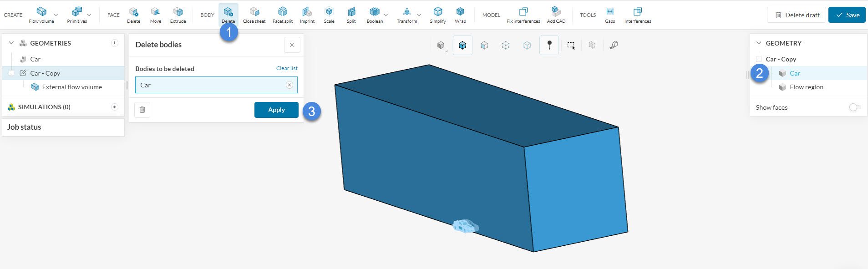Save the geometry draft
The image size is (868, 269).
[x=847, y=15]
